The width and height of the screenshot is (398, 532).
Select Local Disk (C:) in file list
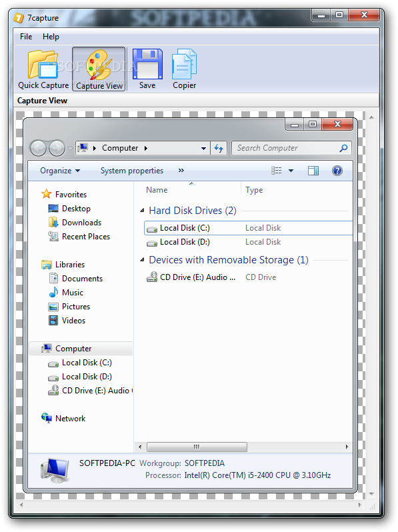[248, 228]
